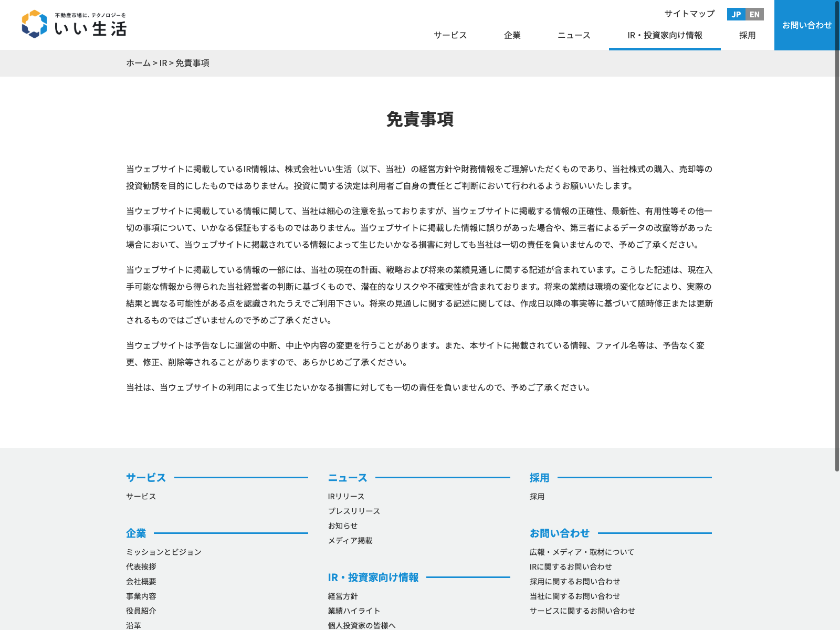Open the IRリリース footer link
The image size is (840, 630).
tap(346, 497)
